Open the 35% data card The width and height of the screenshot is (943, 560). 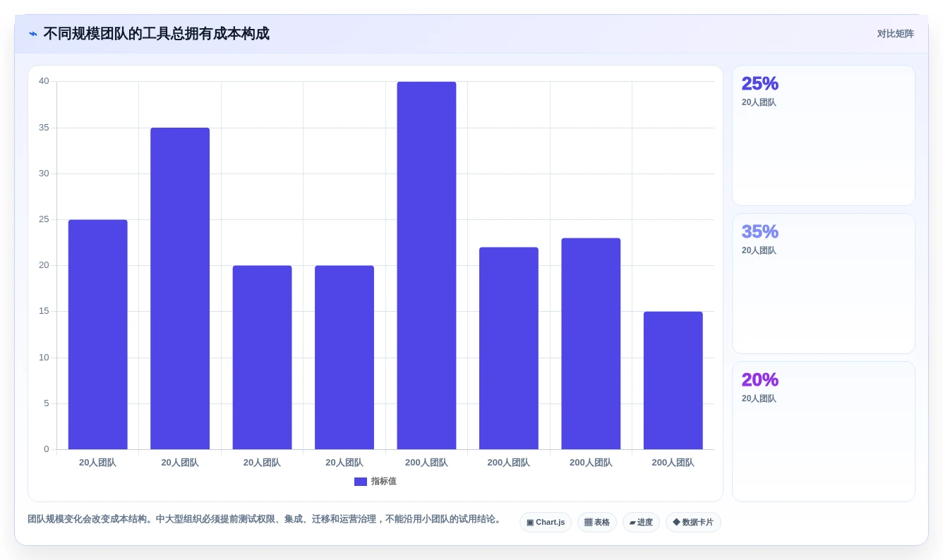pos(823,284)
